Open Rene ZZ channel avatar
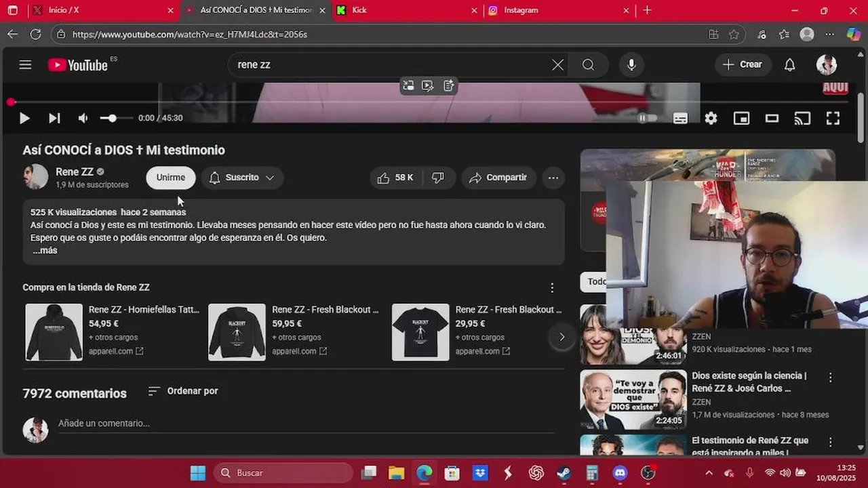This screenshot has width=868, height=488. (35, 177)
